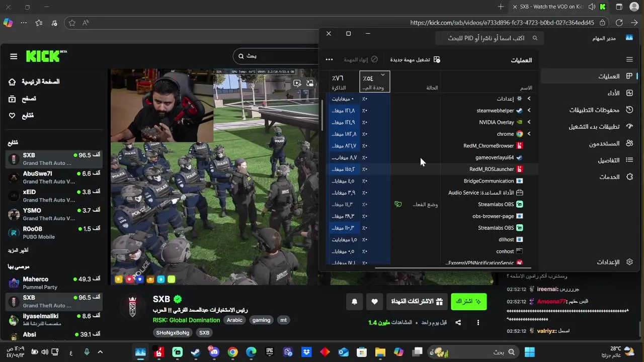The image size is (644, 362).
Task: Expand the steamwebhelper process group
Action: 529,110
